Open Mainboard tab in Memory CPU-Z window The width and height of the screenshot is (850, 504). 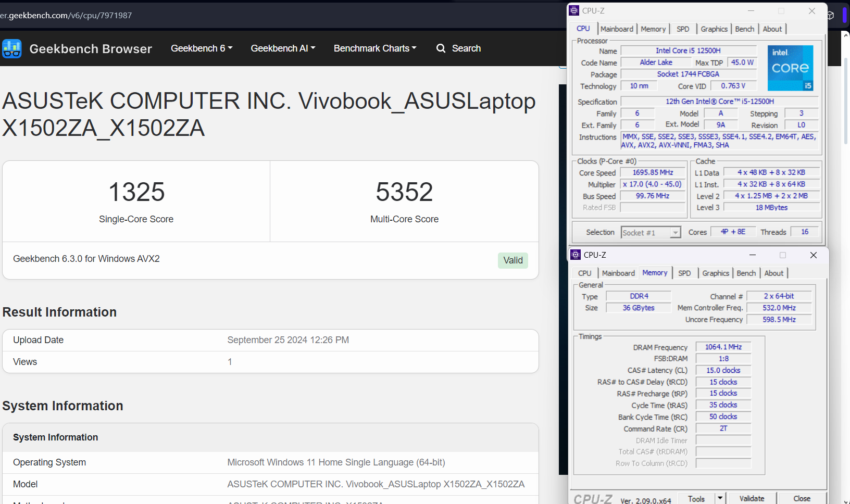618,273
